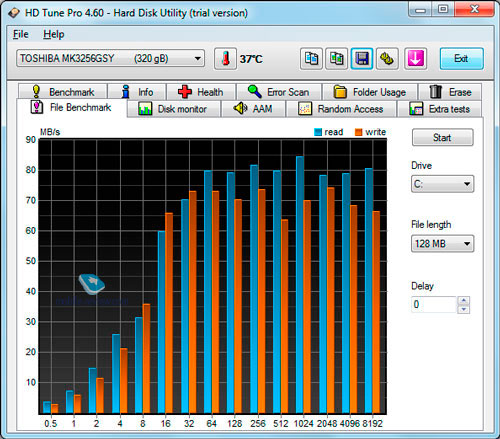Image resolution: width=500 pixels, height=439 pixels.
Task: Click the save screenshot floppy disk icon
Action: click(x=362, y=59)
